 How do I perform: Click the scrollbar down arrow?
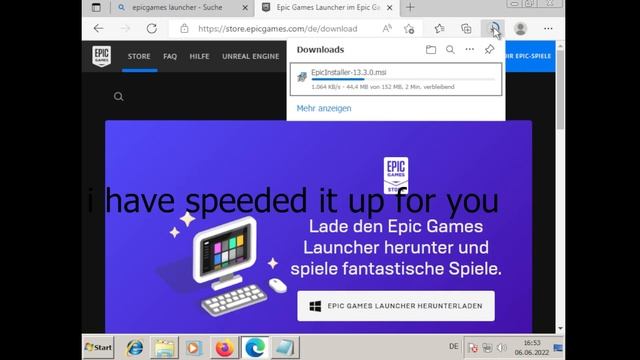(560, 328)
